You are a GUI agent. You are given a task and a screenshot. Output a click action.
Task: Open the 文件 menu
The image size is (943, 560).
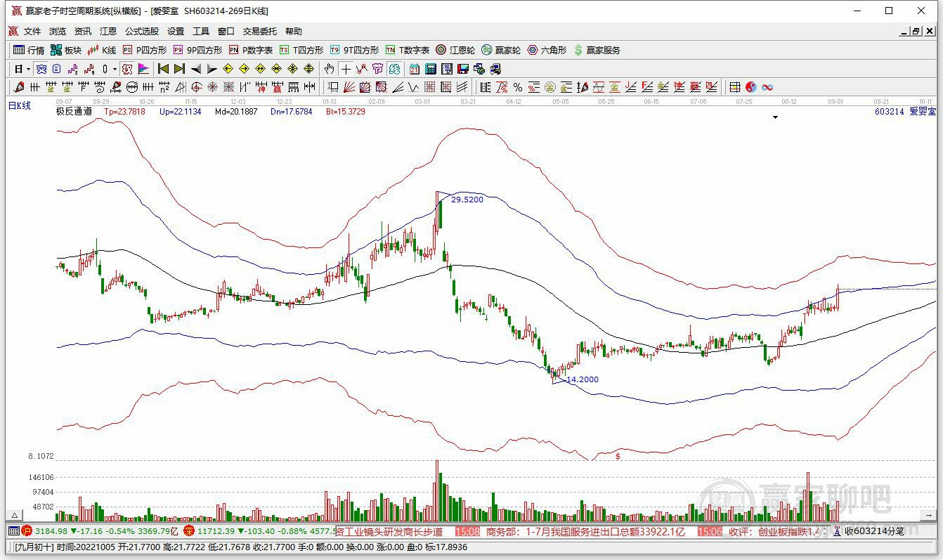(x=32, y=32)
